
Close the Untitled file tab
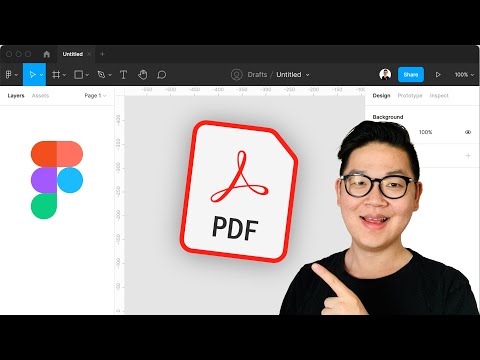coord(89,54)
